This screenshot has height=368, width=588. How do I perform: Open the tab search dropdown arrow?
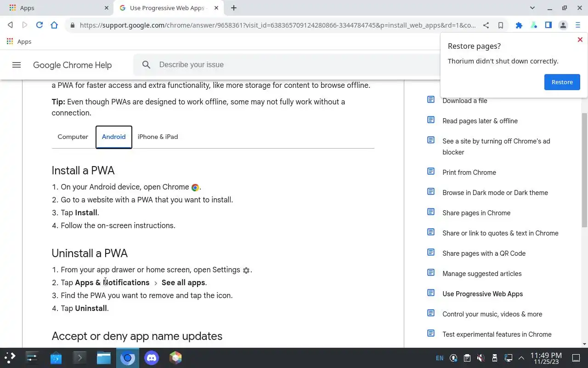532,8
